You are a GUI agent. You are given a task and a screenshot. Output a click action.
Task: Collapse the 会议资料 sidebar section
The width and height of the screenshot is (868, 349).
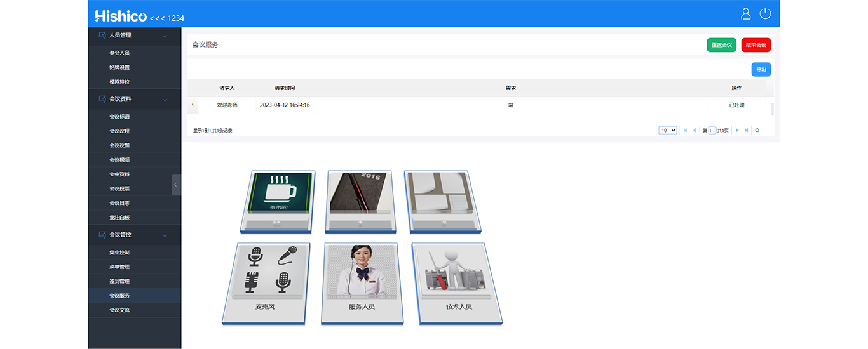165,100
